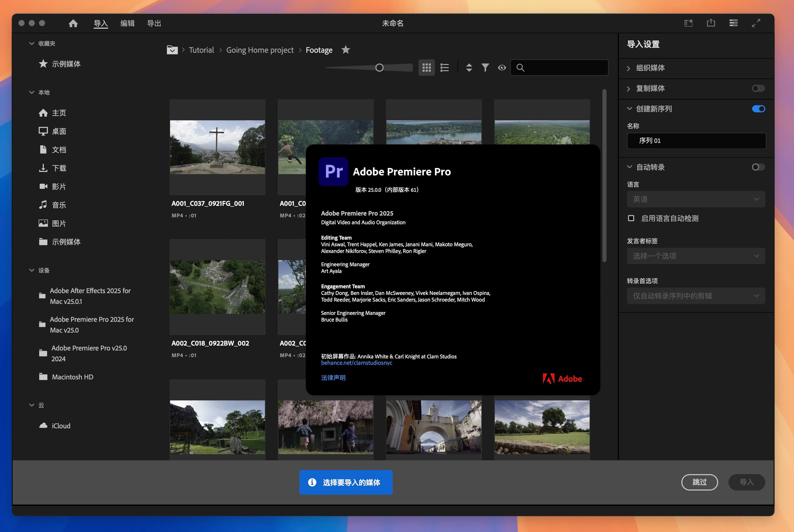This screenshot has height=532, width=794.
Task: Click the filter icon in toolbar
Action: 486,67
